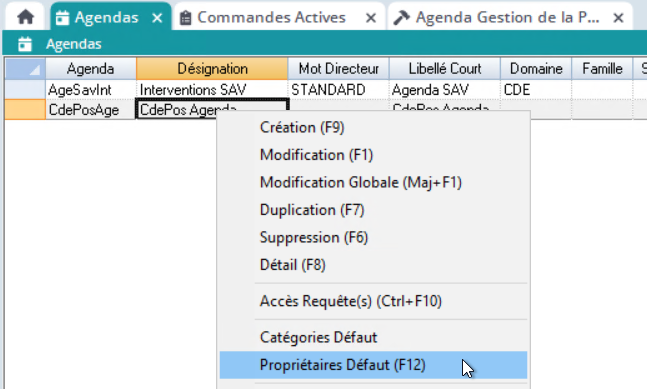This screenshot has width=647, height=389.
Task: Go to the home tab icon
Action: pyautogui.click(x=26, y=17)
